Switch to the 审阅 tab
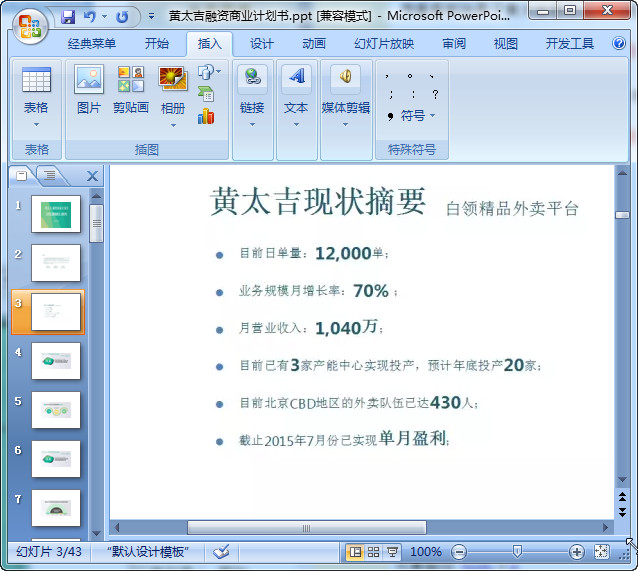The image size is (638, 571). click(x=454, y=44)
